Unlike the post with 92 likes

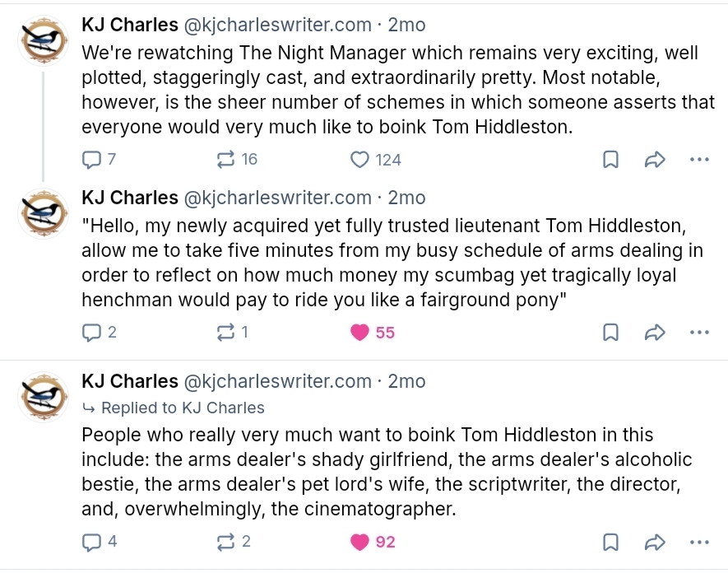[359, 542]
